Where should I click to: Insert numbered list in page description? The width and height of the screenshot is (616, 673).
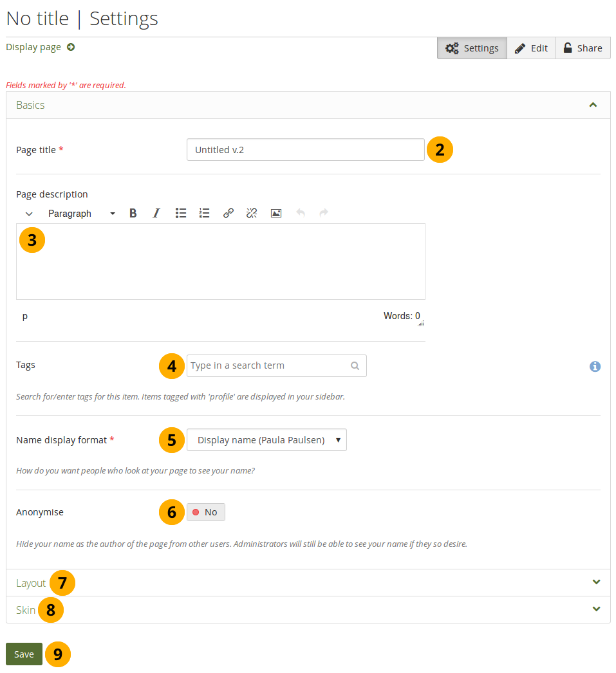(x=205, y=214)
